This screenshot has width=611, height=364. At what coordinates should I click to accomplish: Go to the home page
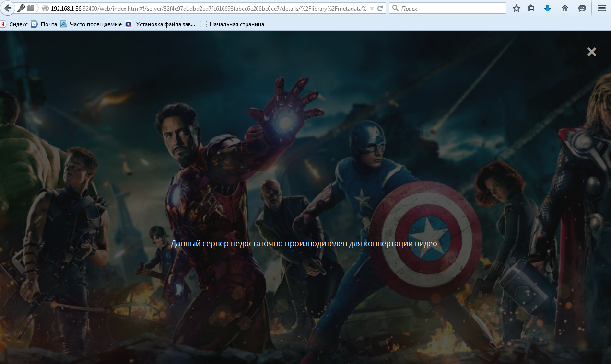point(565,8)
